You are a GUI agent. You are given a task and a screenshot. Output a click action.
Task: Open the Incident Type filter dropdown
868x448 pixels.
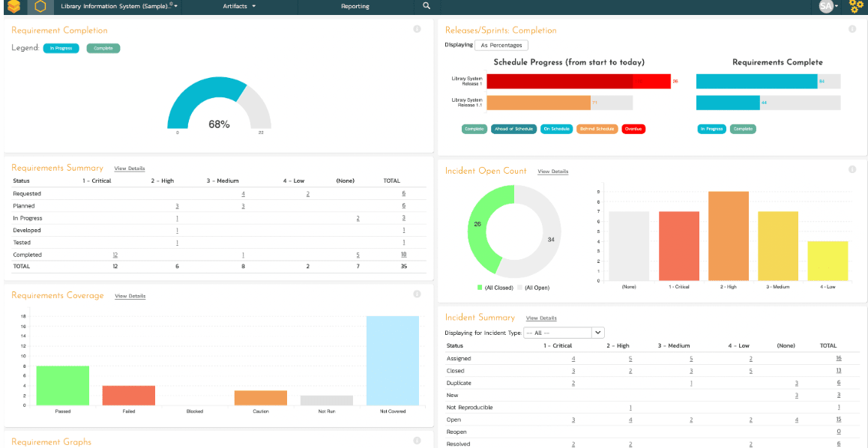pos(564,333)
